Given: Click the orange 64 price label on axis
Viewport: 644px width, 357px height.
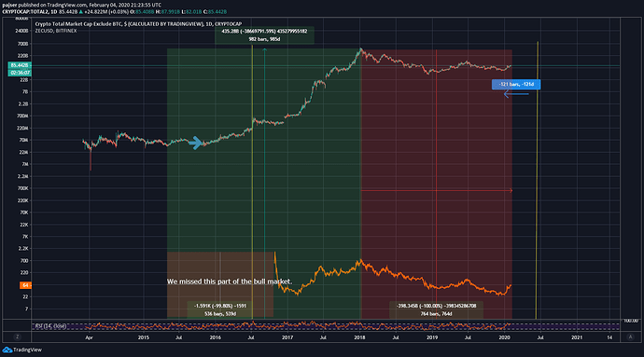Looking at the screenshot, I should [25, 285].
